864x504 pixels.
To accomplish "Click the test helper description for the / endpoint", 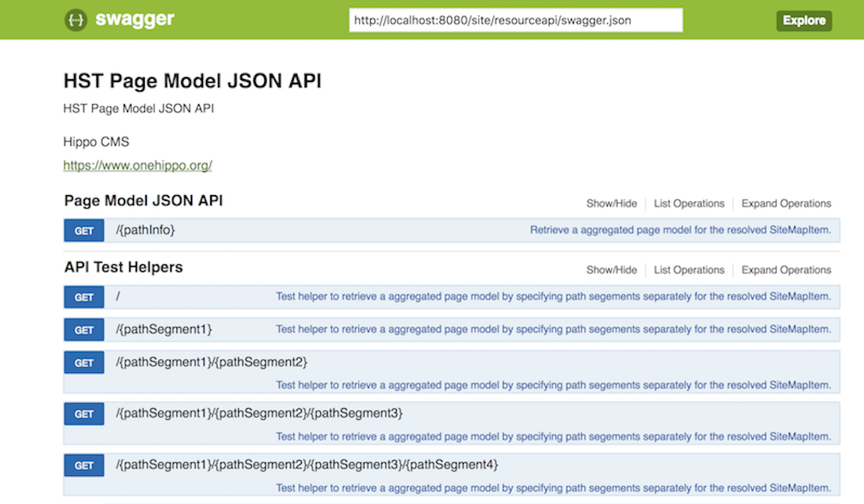I will click(554, 297).
